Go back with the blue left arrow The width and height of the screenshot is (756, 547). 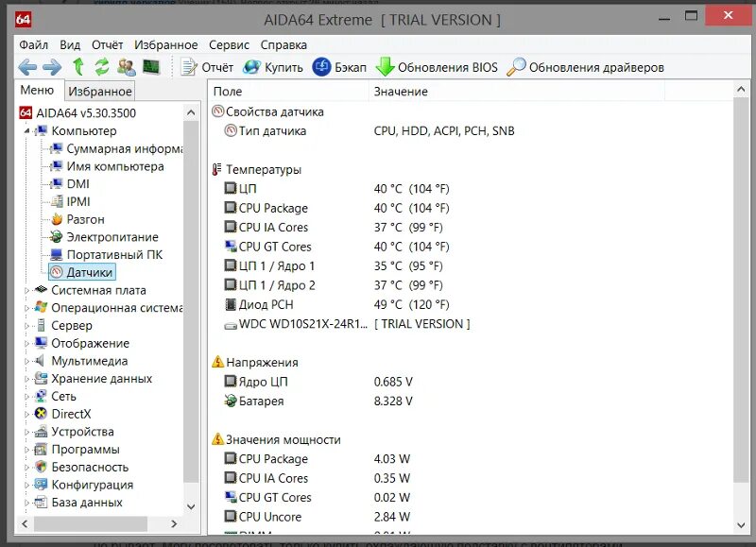click(x=27, y=67)
